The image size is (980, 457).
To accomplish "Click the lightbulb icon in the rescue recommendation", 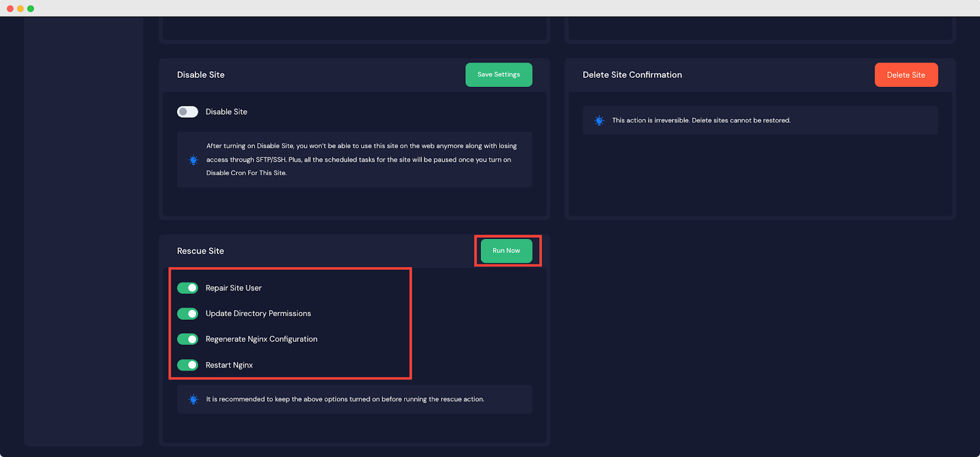I will 194,399.
